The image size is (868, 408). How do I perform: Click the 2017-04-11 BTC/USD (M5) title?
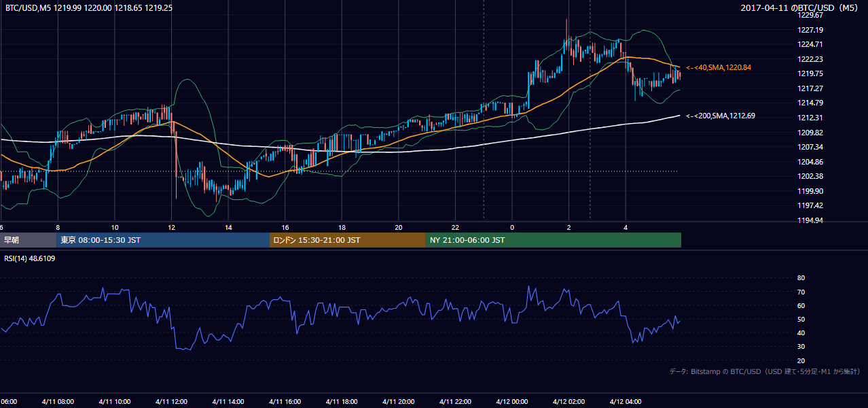click(801, 7)
